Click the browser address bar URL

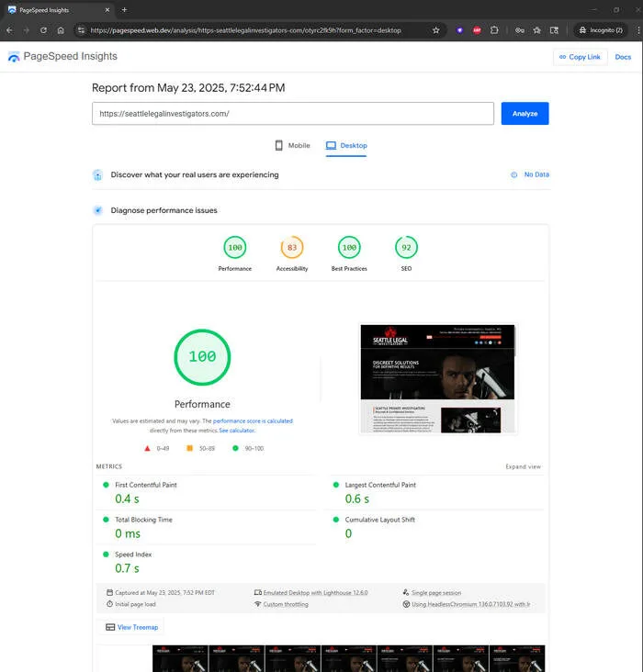246,30
